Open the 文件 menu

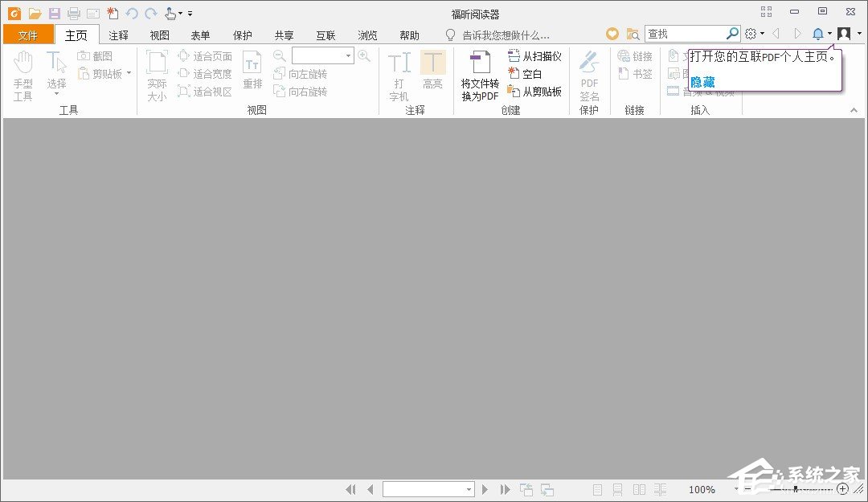(x=28, y=35)
